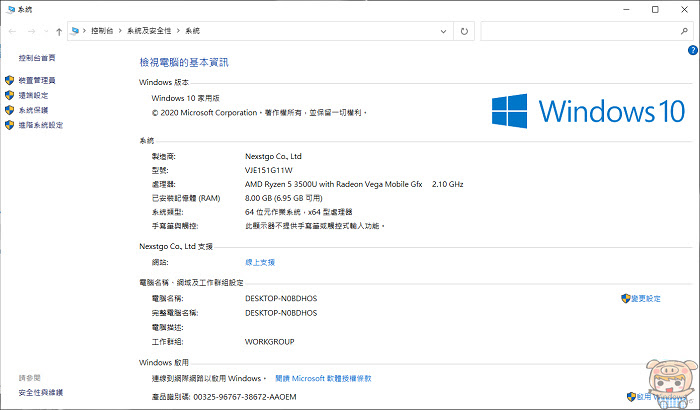
Task: Select product ID 00325-96767-38672-AAOEM
Action: click(245, 397)
